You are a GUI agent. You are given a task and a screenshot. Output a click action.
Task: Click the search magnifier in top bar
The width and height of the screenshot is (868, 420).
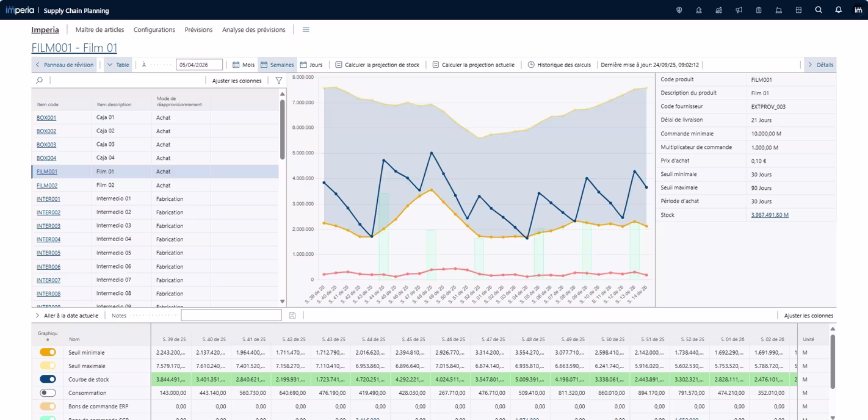[819, 10]
